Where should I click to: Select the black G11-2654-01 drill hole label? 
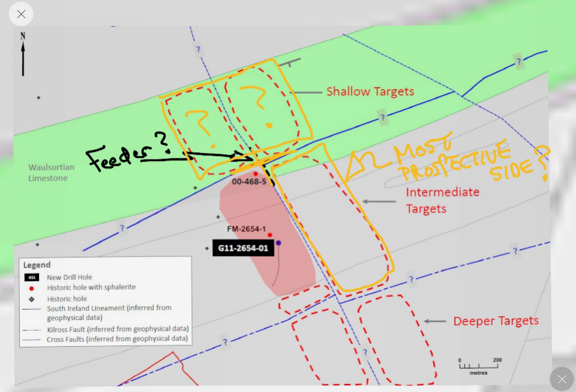click(243, 248)
